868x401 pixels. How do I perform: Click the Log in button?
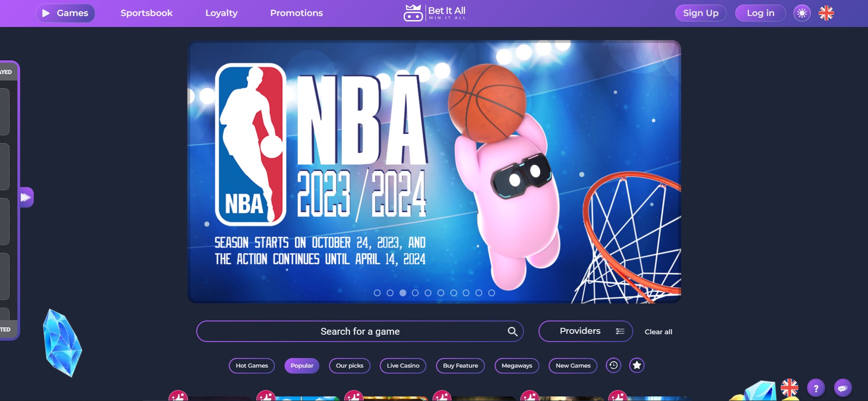[760, 13]
